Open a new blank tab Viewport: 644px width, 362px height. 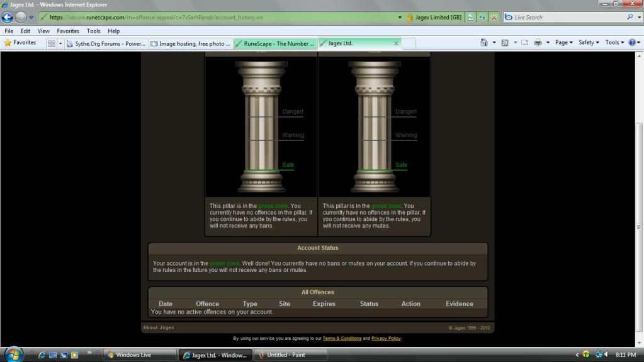pos(409,43)
